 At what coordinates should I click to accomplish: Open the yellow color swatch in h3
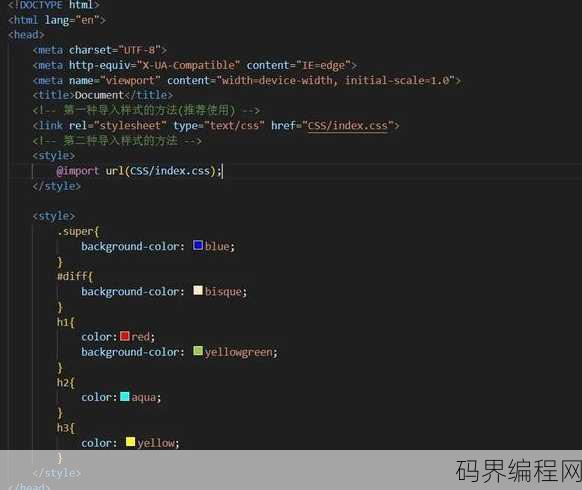tap(130, 442)
